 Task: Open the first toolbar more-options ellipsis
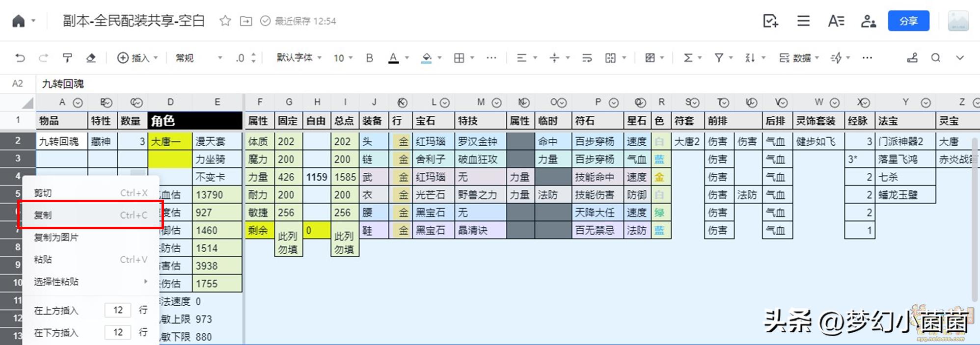point(491,58)
